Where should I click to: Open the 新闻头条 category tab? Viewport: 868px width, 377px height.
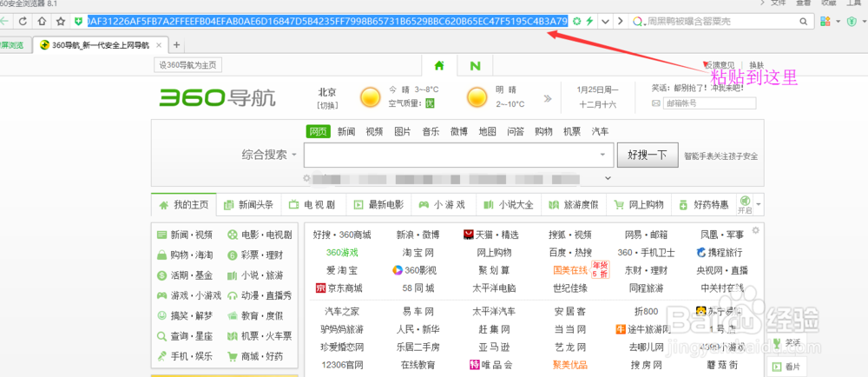point(249,205)
